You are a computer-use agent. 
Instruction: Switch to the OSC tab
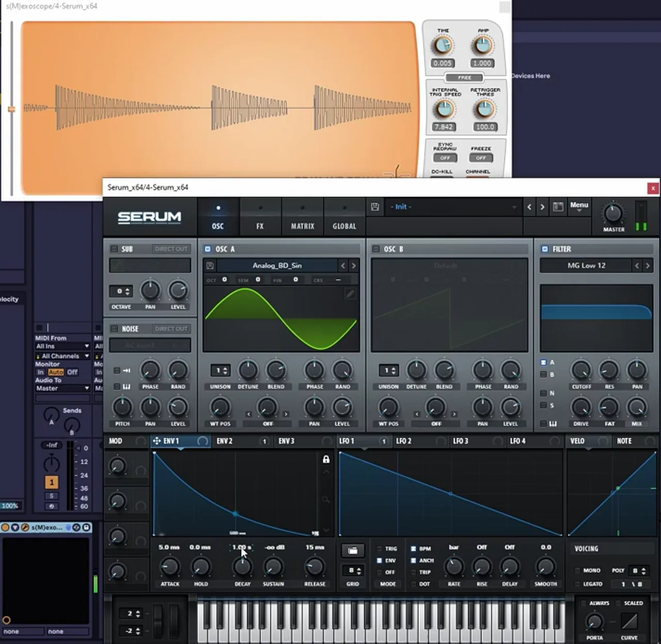coord(218,217)
